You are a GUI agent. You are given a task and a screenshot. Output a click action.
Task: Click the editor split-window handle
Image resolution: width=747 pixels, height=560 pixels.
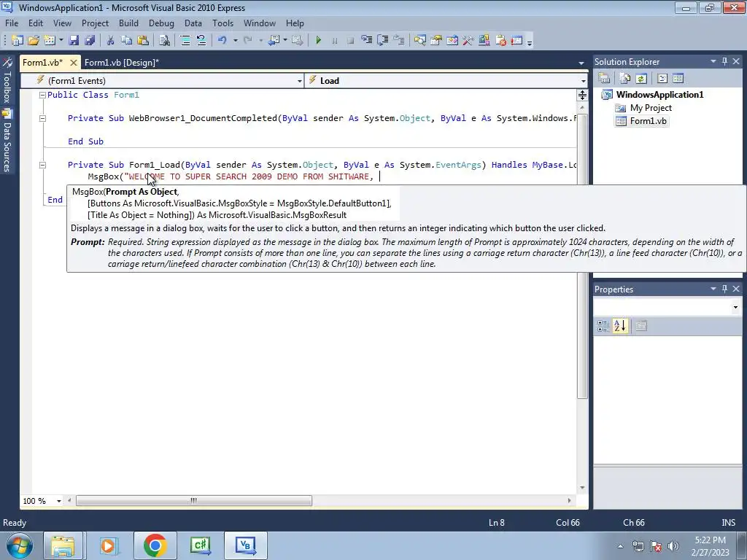click(582, 96)
